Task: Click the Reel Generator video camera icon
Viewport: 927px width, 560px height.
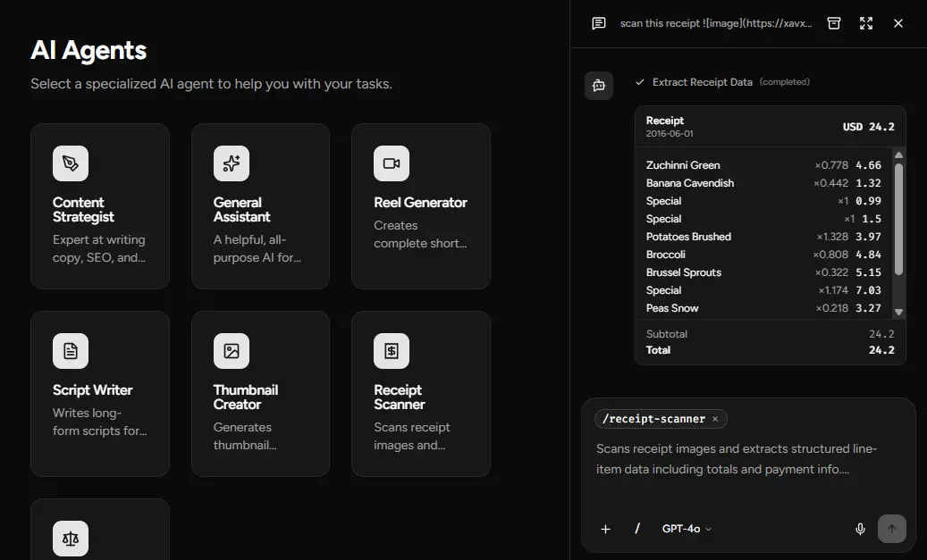Action: tap(392, 163)
